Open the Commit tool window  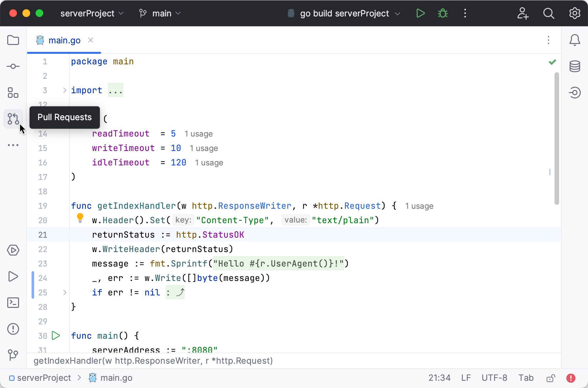point(13,66)
